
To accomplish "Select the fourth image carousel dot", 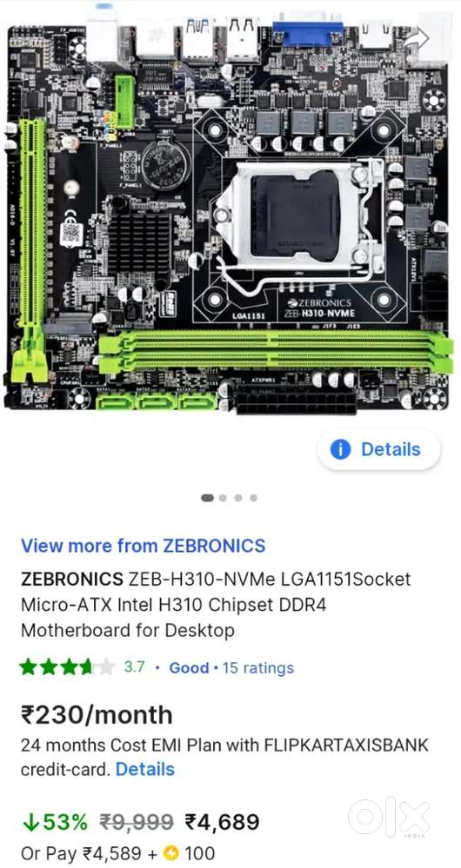I will (x=253, y=498).
